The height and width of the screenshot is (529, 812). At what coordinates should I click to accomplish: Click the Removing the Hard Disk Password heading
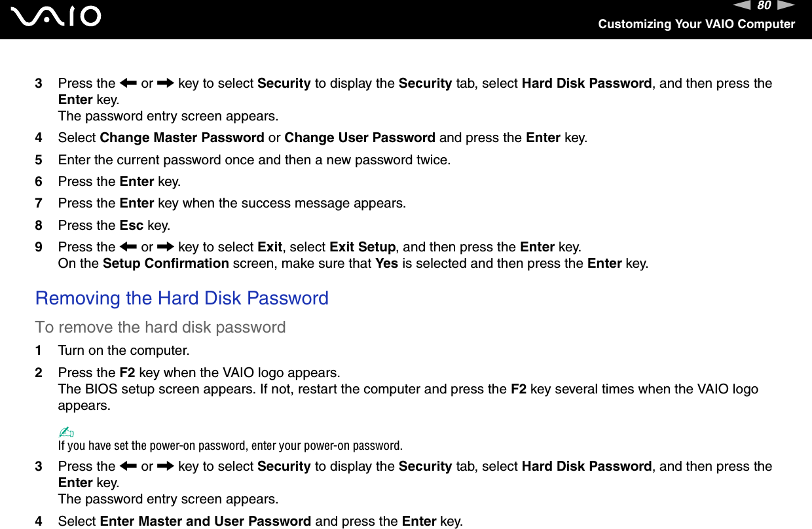[182, 299]
